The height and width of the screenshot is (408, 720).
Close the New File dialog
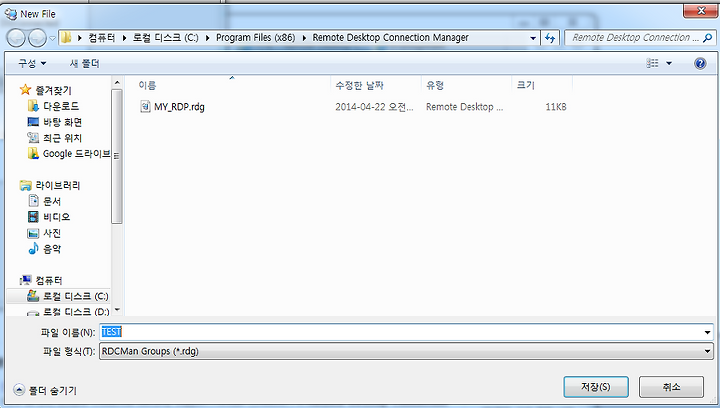[700, 11]
